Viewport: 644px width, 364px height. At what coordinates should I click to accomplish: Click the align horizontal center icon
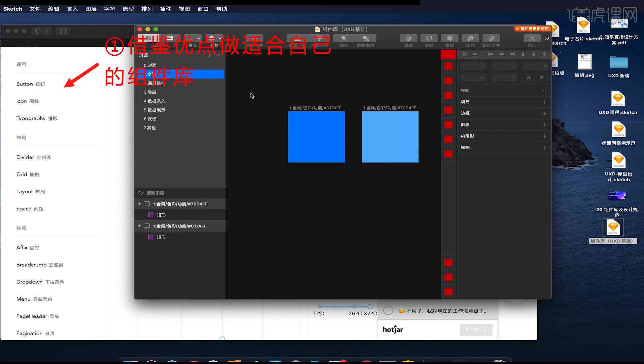tap(501, 54)
